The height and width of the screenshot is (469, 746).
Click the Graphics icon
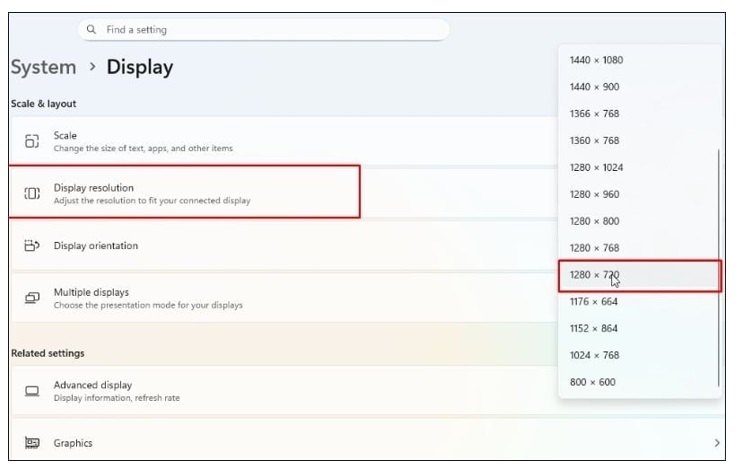coord(32,443)
